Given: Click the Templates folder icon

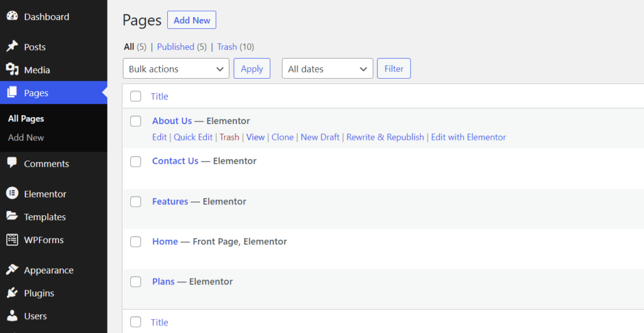Looking at the screenshot, I should pyautogui.click(x=13, y=217).
